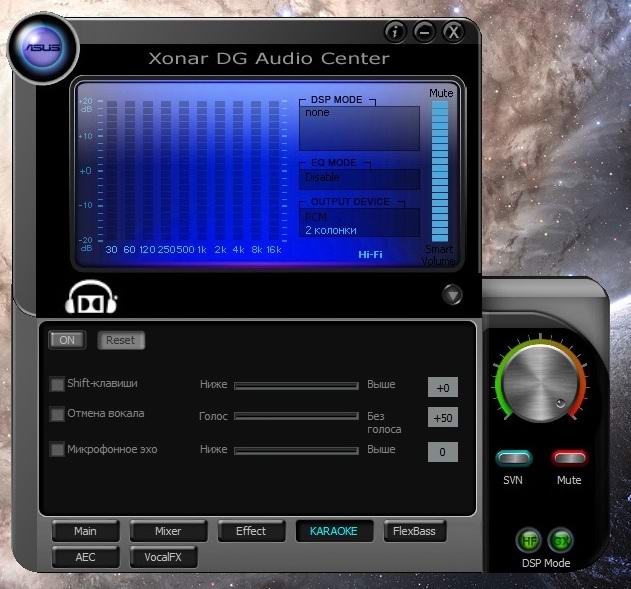Switch to the Mixer tab
This screenshot has width=631, height=589.
point(168,531)
